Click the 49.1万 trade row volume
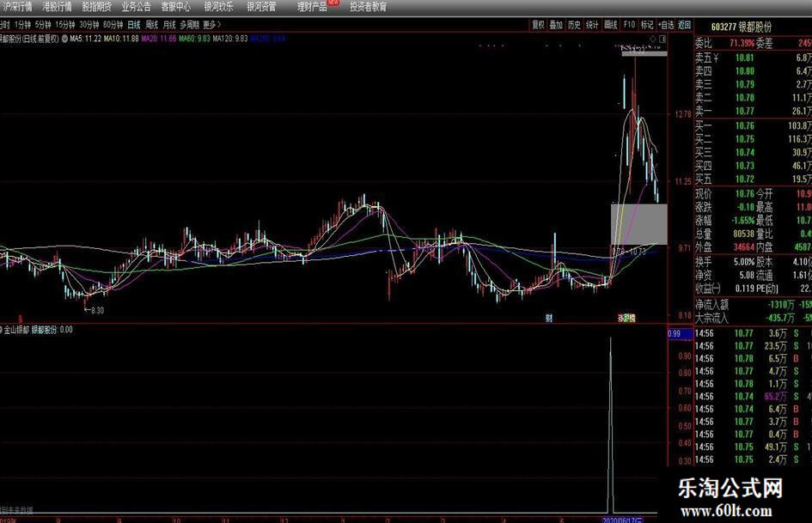The image size is (812, 523). tap(775, 447)
